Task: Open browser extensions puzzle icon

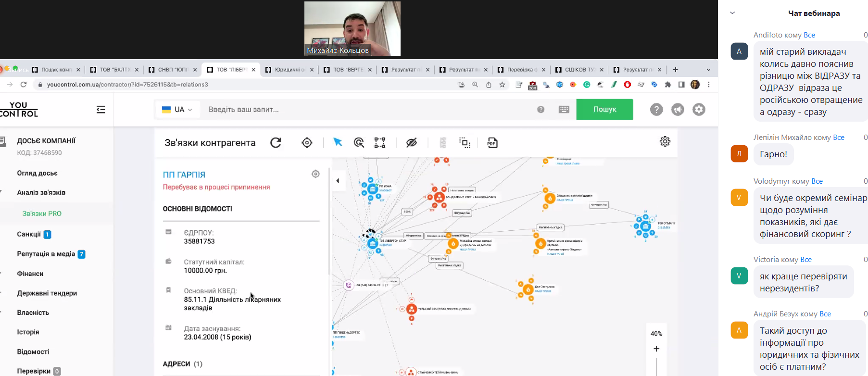Action: (x=667, y=85)
